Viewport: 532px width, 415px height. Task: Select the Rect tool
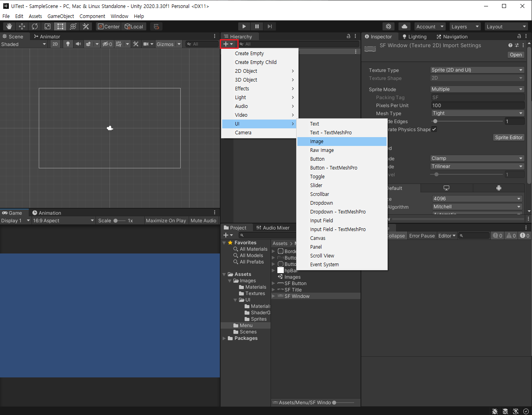pos(60,26)
